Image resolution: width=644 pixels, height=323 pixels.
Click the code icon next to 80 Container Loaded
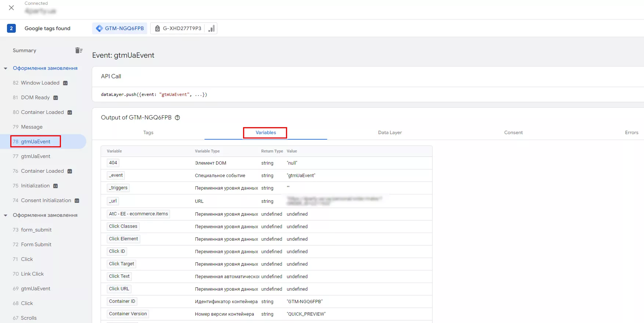70,112
